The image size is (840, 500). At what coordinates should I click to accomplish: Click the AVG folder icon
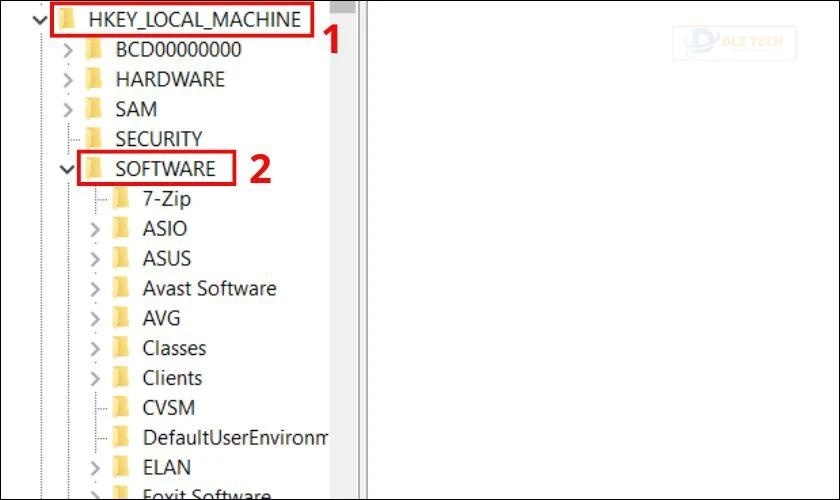[x=121, y=318]
